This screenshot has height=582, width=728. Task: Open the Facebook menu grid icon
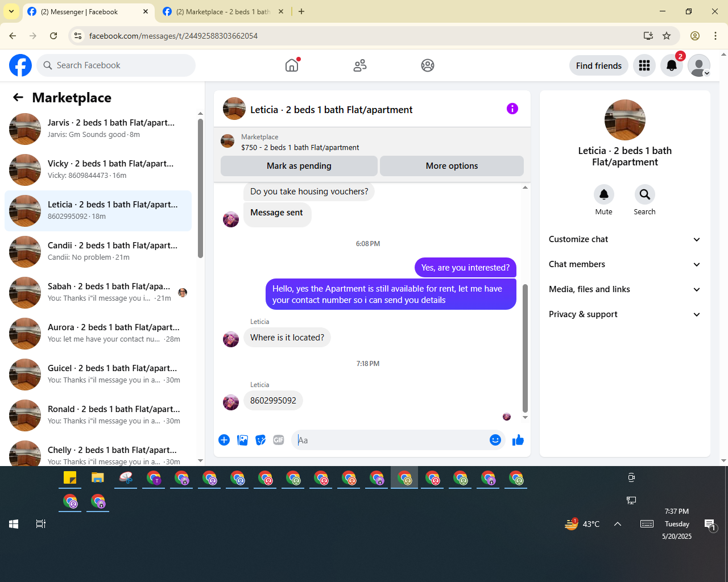coord(644,65)
